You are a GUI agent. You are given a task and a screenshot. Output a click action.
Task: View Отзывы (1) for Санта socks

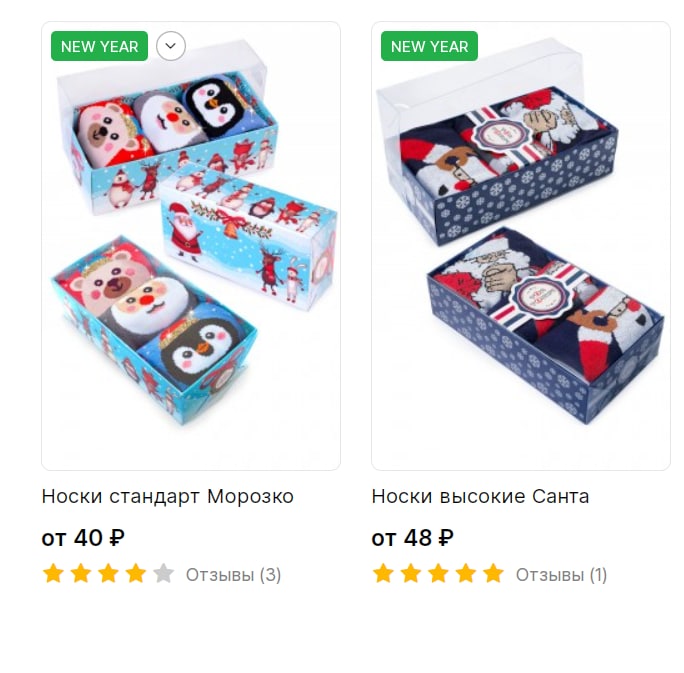coord(561,575)
